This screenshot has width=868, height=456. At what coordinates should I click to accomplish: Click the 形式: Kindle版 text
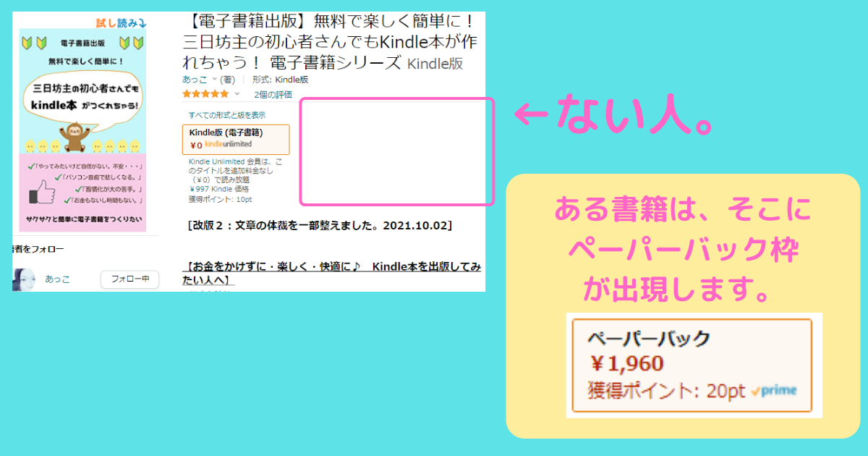(x=280, y=80)
